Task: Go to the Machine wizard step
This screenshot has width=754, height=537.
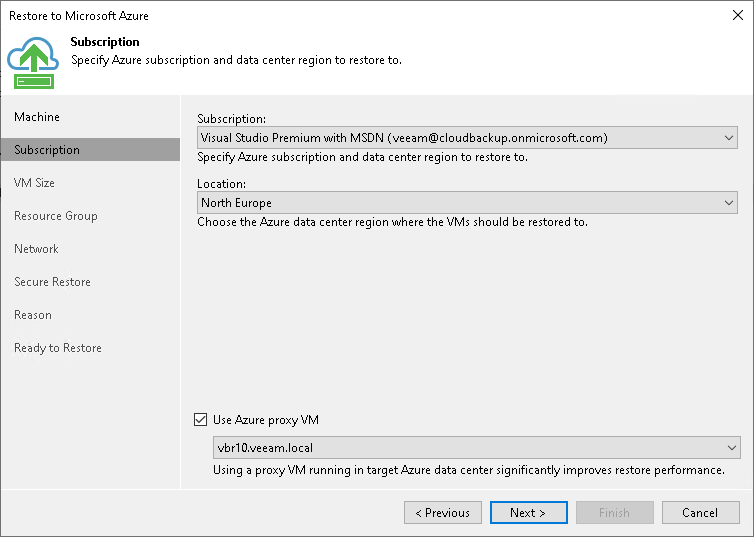Action: click(x=37, y=117)
